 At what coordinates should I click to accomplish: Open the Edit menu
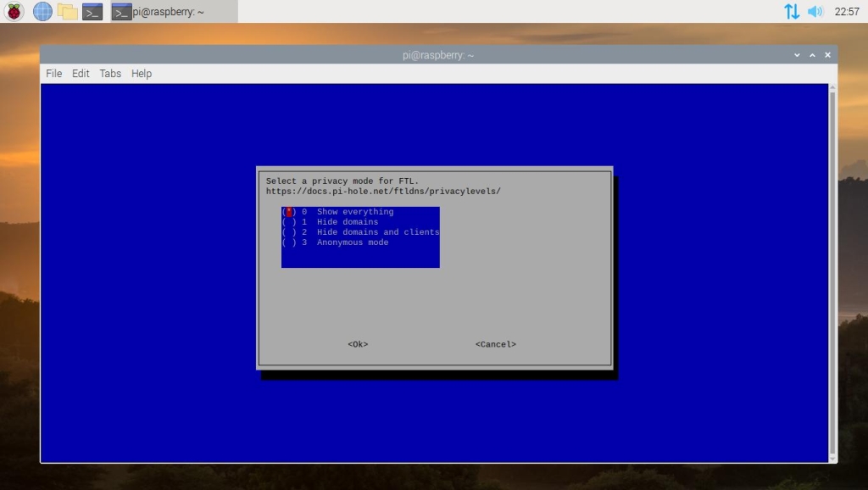[x=81, y=74]
